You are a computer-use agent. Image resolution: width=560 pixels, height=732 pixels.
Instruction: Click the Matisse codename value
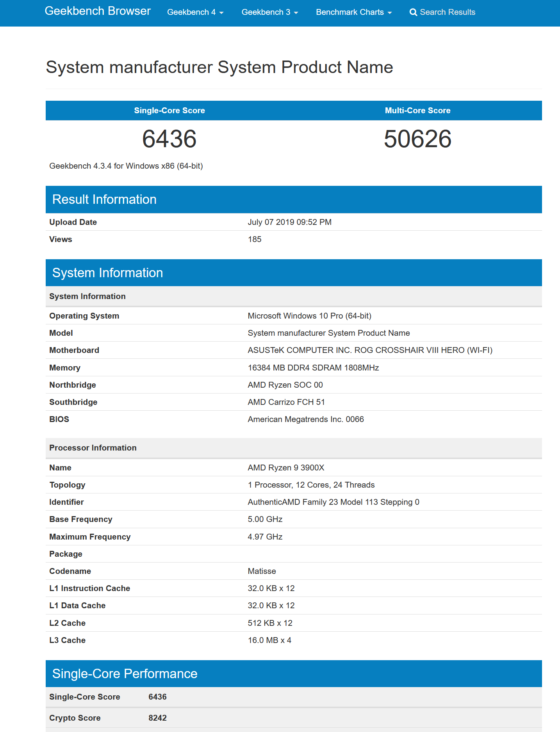262,571
